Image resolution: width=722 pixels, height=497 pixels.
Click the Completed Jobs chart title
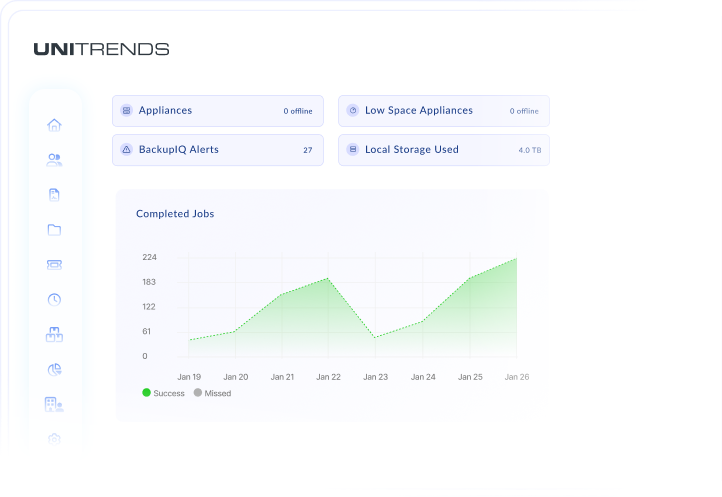175,214
